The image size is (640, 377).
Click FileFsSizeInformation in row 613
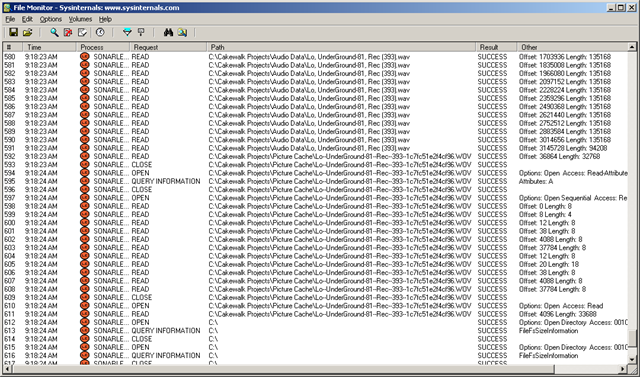[548, 331]
